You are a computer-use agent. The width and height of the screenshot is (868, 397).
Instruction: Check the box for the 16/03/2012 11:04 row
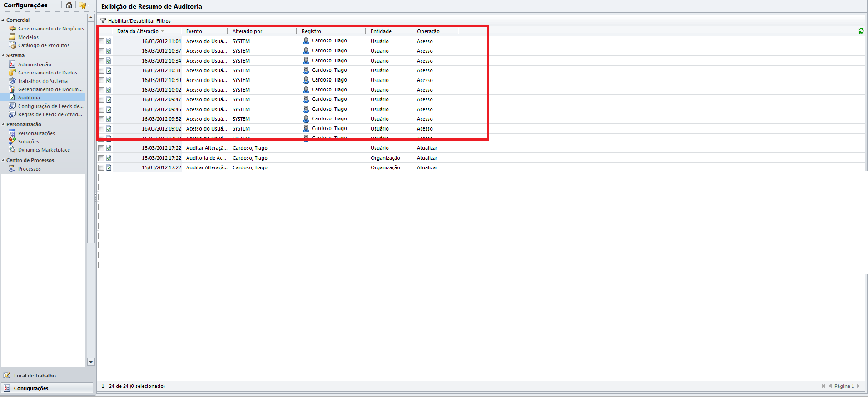[x=101, y=41]
